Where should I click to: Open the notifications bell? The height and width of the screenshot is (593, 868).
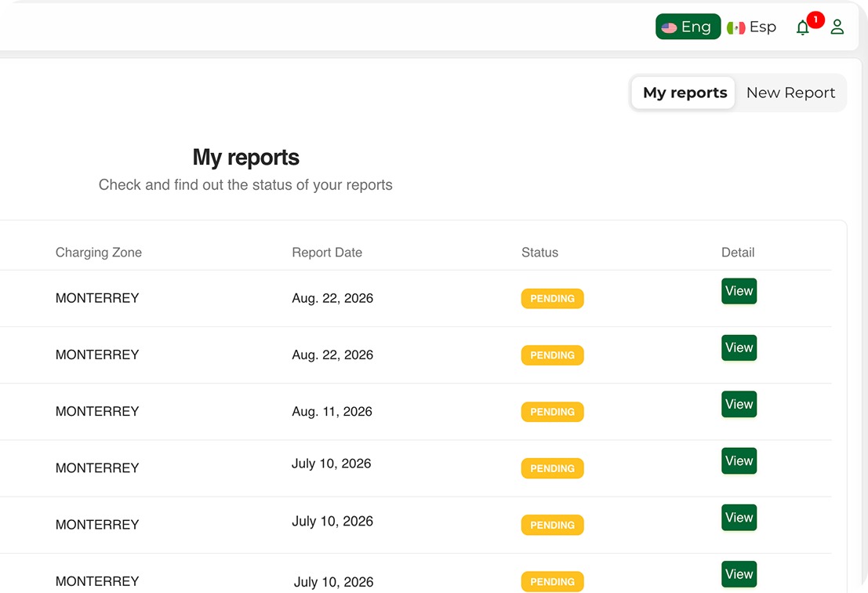[803, 27]
